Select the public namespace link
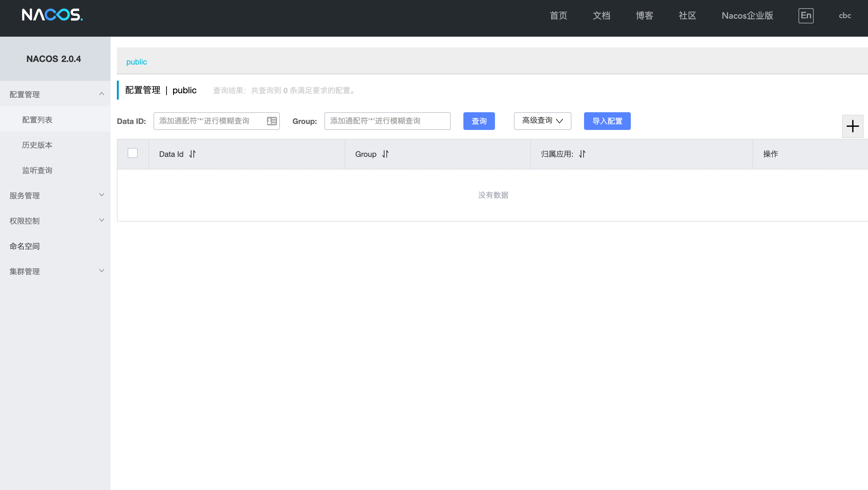The width and height of the screenshot is (868, 490). [136, 62]
